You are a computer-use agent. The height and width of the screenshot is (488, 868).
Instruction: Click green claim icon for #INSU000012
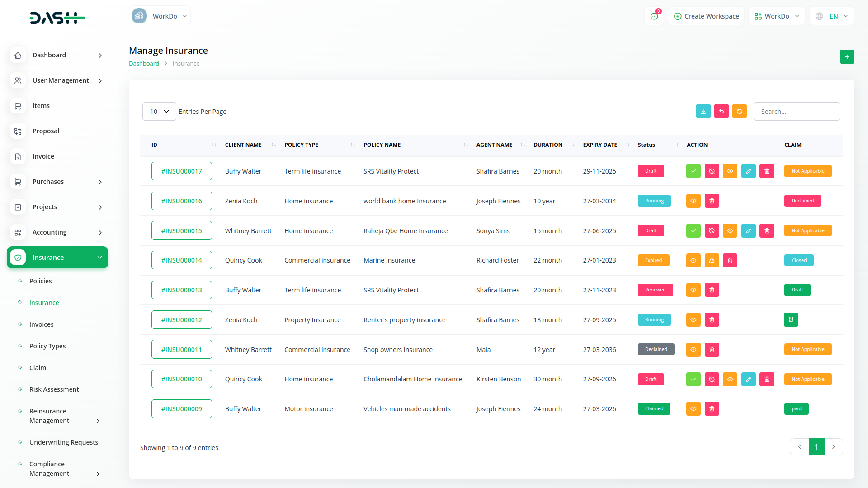point(791,320)
